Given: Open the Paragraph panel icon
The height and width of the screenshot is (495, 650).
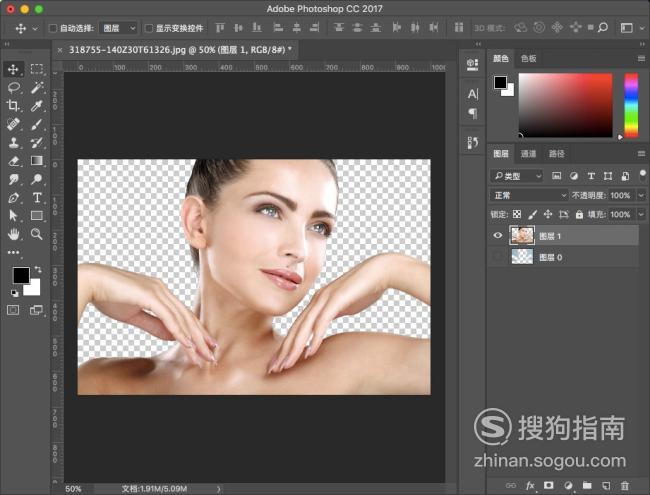Looking at the screenshot, I should [x=473, y=113].
